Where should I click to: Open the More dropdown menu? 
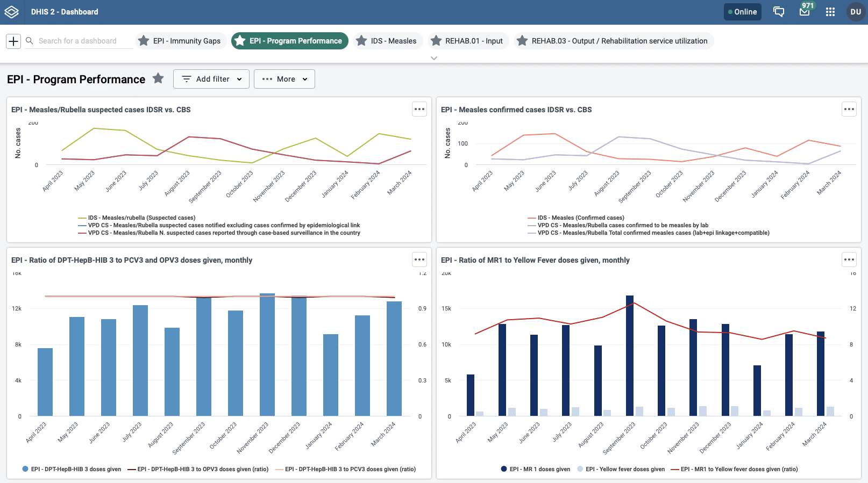tap(284, 79)
